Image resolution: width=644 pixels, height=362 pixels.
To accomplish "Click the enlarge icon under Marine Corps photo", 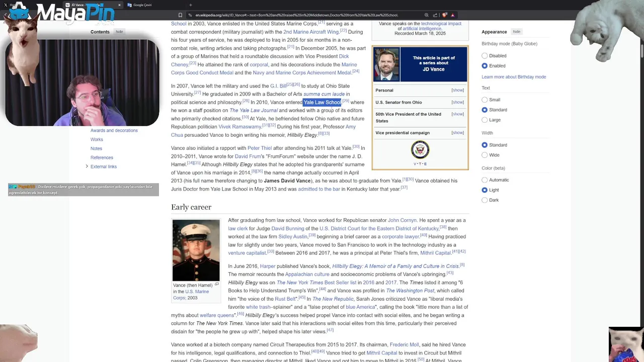I will [x=217, y=284].
